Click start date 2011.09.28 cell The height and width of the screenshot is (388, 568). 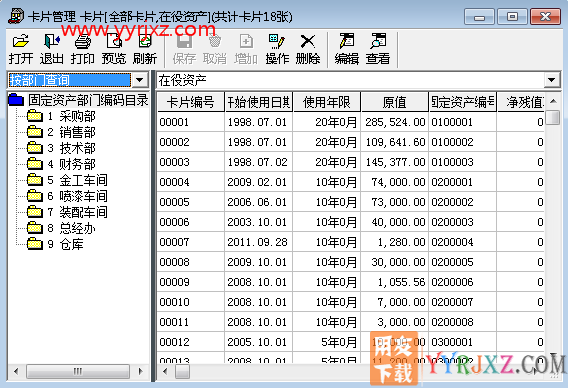click(x=258, y=242)
